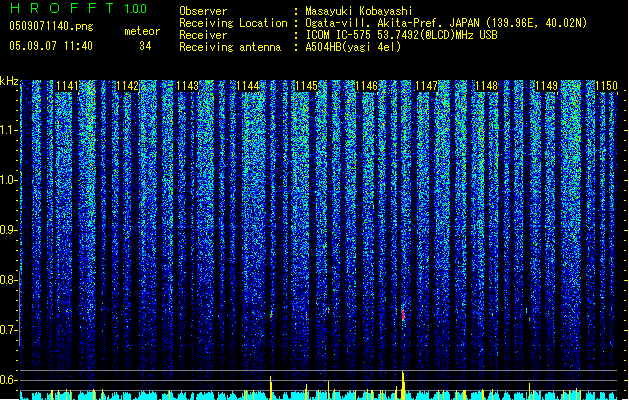Viewport: 629px width, 400px height.
Task: Click the 'Receiver' field label
Action: point(203,35)
